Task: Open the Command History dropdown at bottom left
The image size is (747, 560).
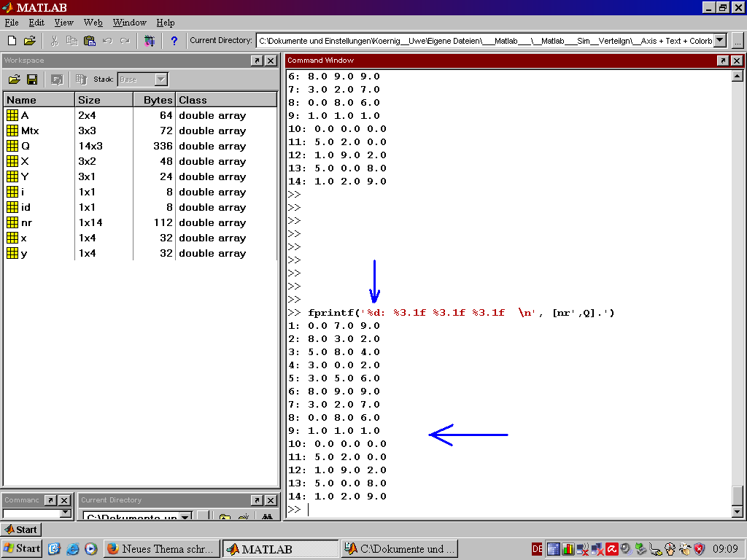Action: [x=65, y=513]
